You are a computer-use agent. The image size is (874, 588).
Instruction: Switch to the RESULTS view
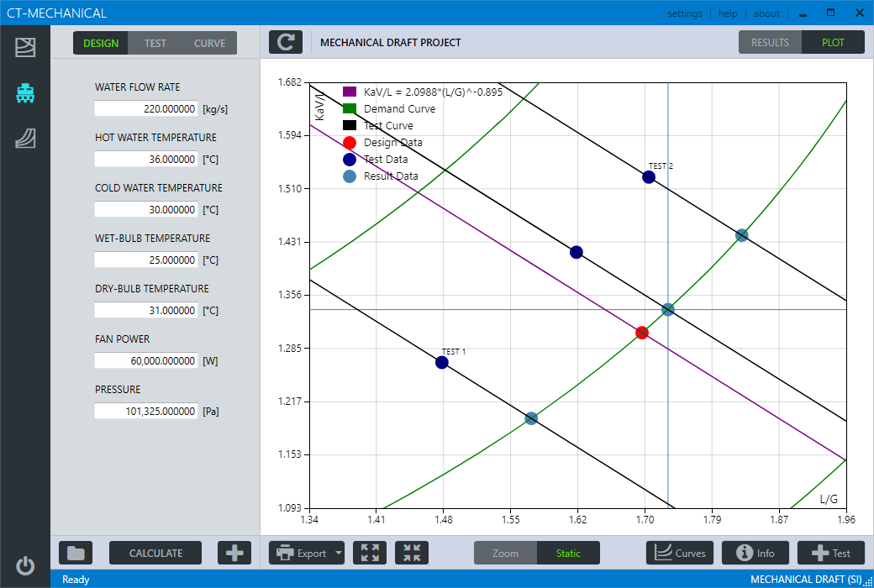771,42
